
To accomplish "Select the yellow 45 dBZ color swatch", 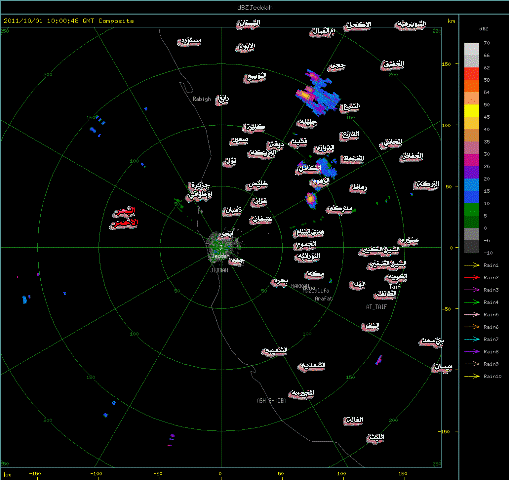I will click(471, 111).
